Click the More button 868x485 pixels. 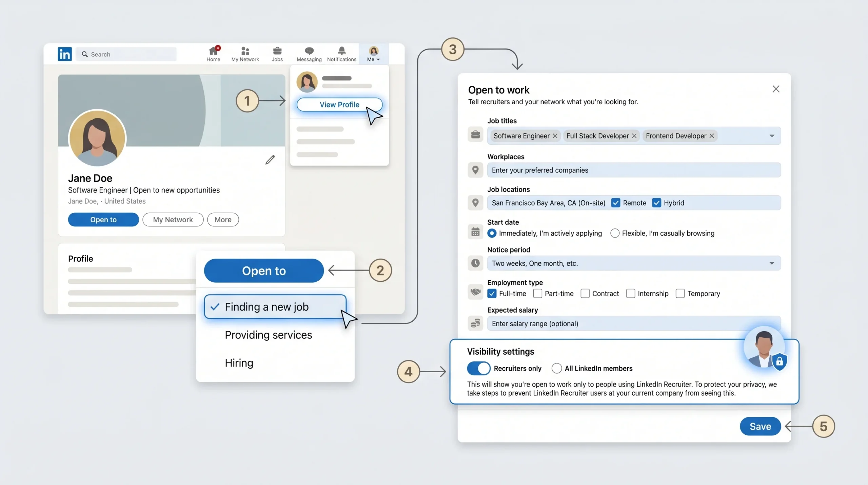223,220
